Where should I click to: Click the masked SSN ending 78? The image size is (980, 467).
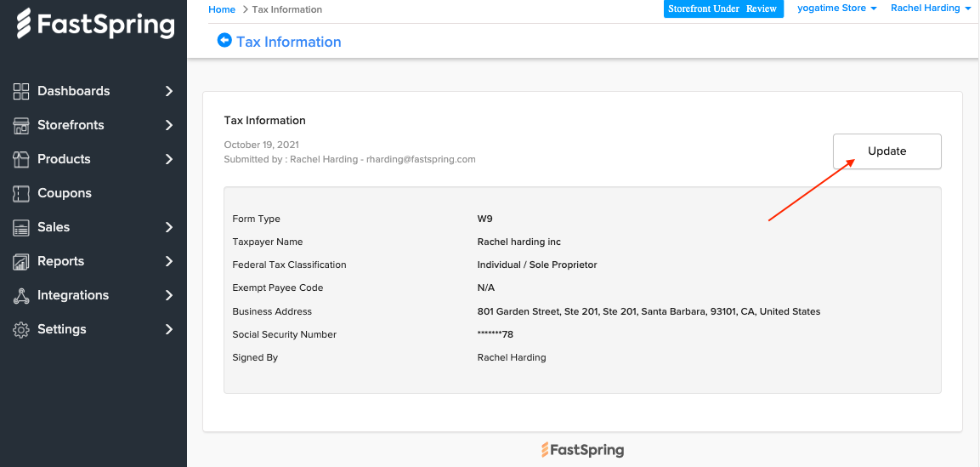tap(495, 334)
